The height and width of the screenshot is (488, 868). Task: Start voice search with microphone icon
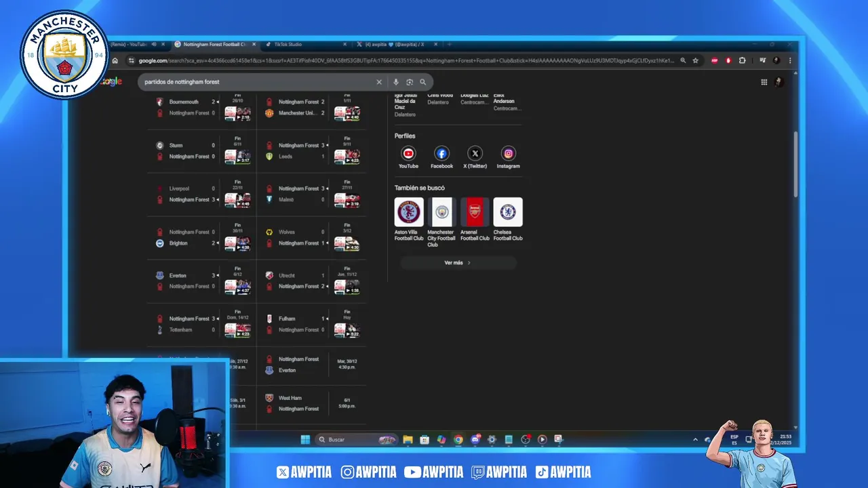point(396,82)
